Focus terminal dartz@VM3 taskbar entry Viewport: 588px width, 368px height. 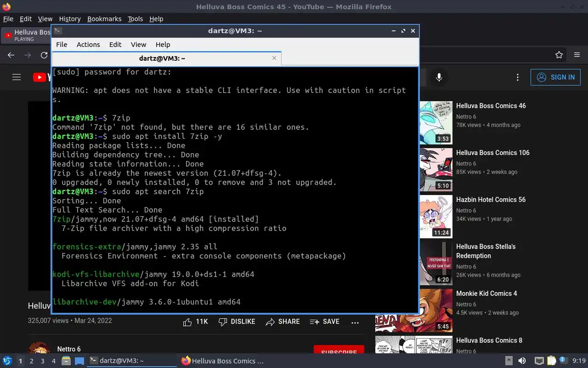[132, 361]
